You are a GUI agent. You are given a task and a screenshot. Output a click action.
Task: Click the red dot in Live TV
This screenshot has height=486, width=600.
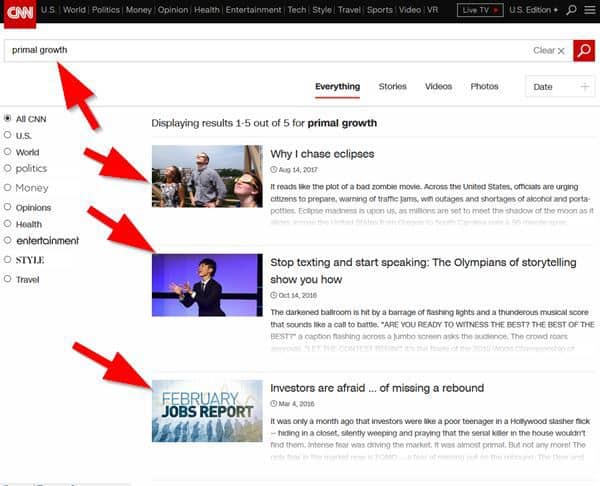coord(496,10)
